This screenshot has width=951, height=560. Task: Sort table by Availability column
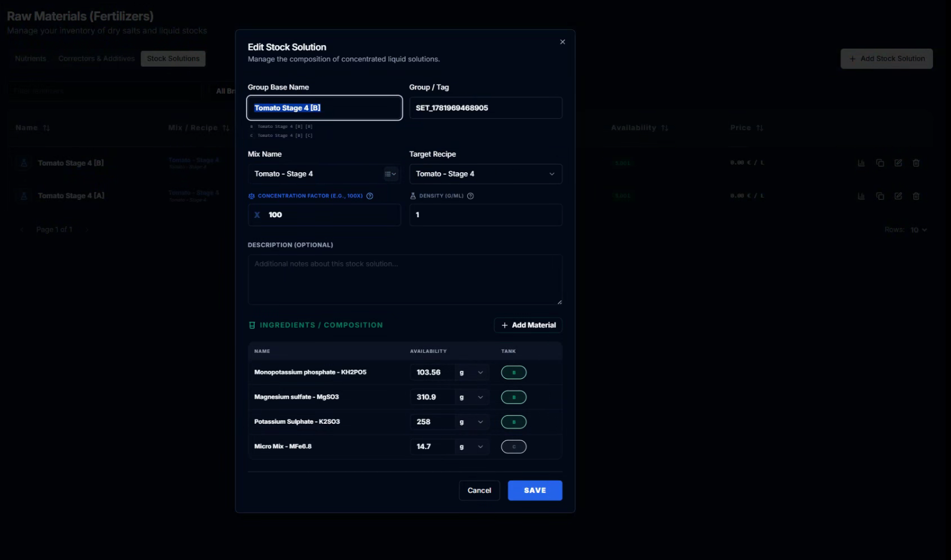coord(639,128)
